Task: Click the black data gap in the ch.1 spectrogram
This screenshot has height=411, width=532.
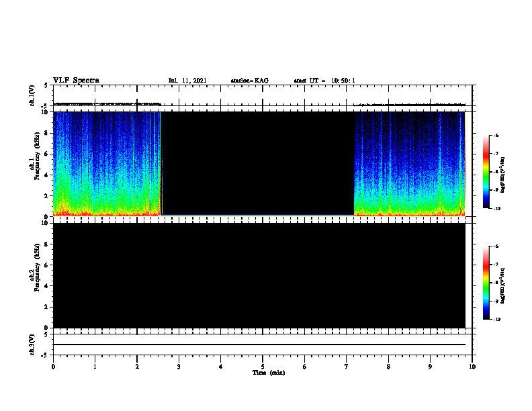Action: [258, 163]
